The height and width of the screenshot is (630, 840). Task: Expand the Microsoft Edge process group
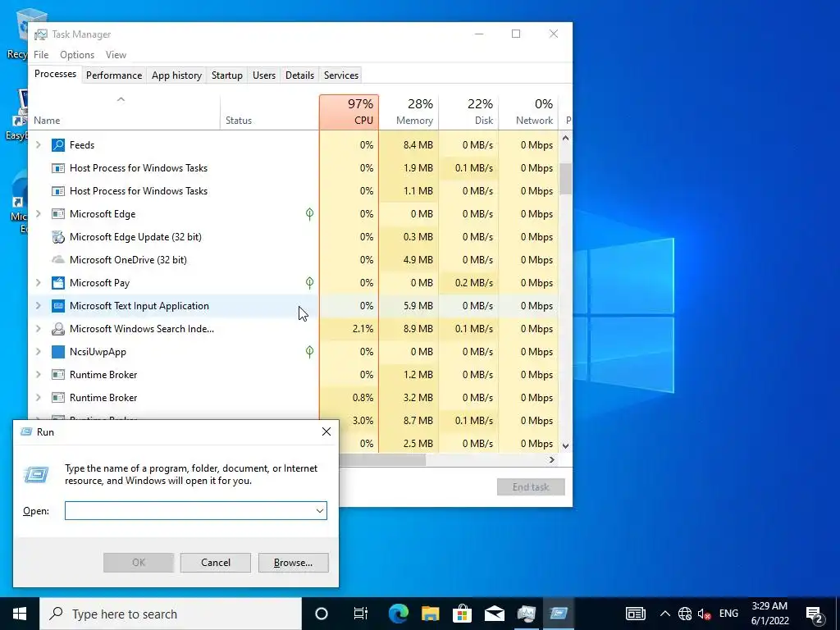click(38, 214)
